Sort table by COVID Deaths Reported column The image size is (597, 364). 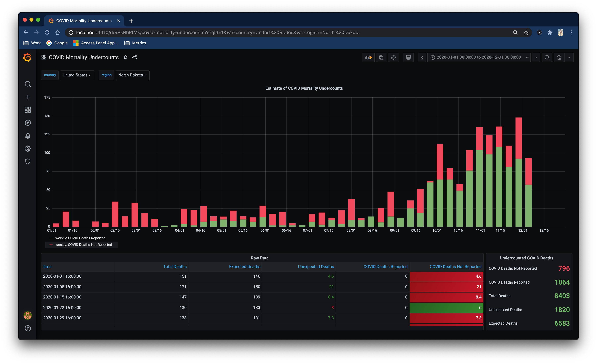pyautogui.click(x=385, y=267)
